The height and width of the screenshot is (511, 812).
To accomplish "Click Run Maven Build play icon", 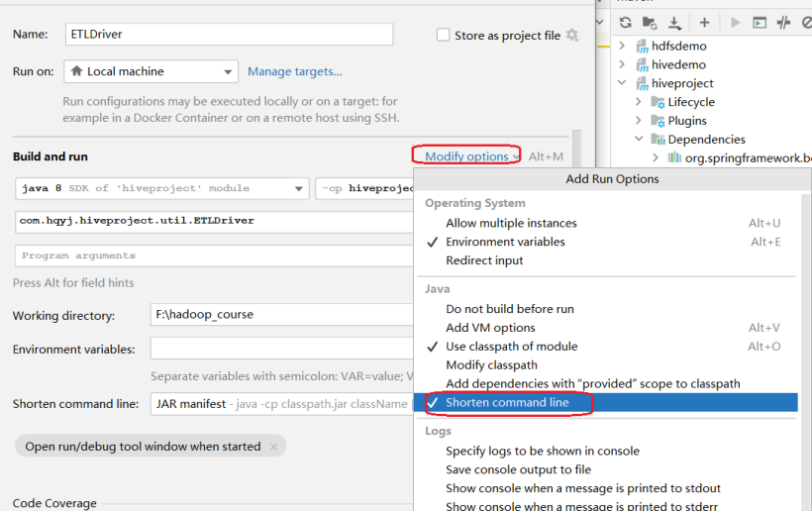I will (x=735, y=22).
